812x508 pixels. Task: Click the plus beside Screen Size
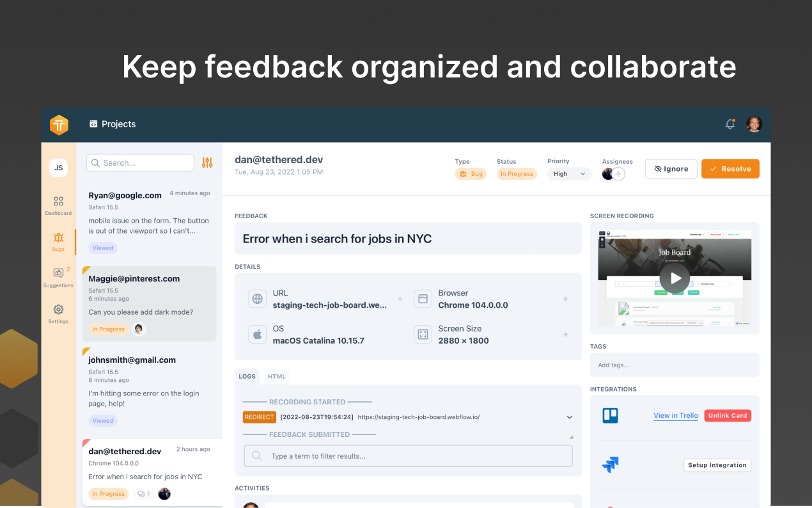click(x=565, y=335)
